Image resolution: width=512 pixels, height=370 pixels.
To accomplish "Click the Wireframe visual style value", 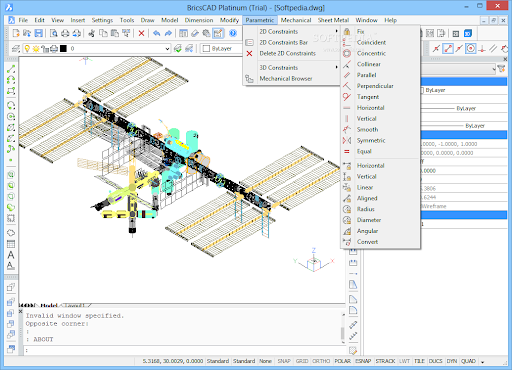I will (434, 206).
